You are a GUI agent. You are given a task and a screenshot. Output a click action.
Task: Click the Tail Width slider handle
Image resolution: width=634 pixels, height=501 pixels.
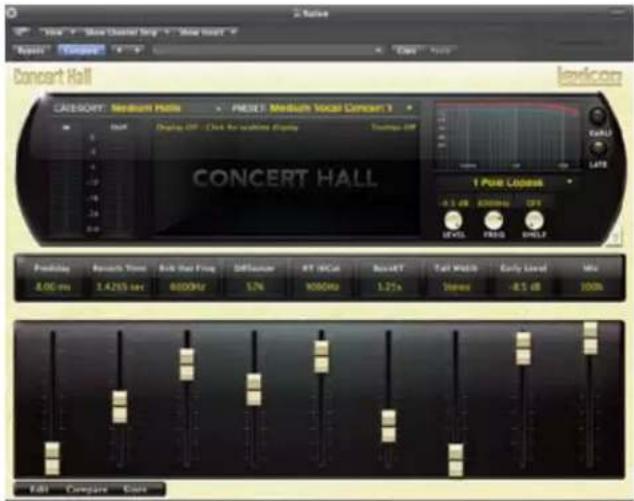coord(456,460)
